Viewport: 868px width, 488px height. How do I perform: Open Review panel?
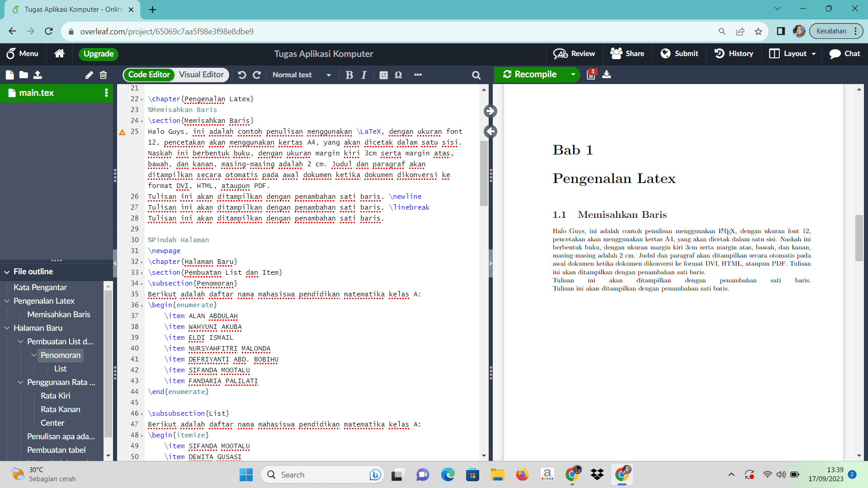point(574,53)
